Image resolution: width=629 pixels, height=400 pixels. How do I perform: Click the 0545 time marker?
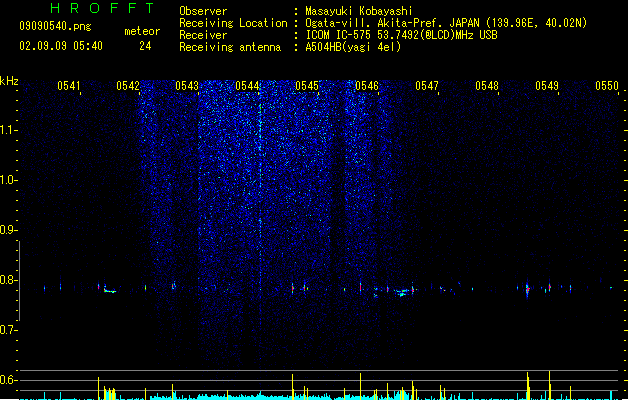point(307,85)
